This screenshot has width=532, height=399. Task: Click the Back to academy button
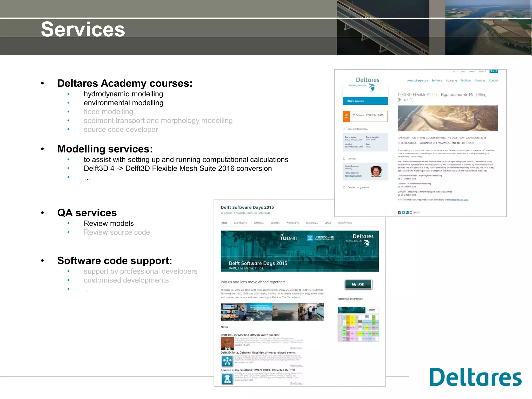tap(365, 101)
